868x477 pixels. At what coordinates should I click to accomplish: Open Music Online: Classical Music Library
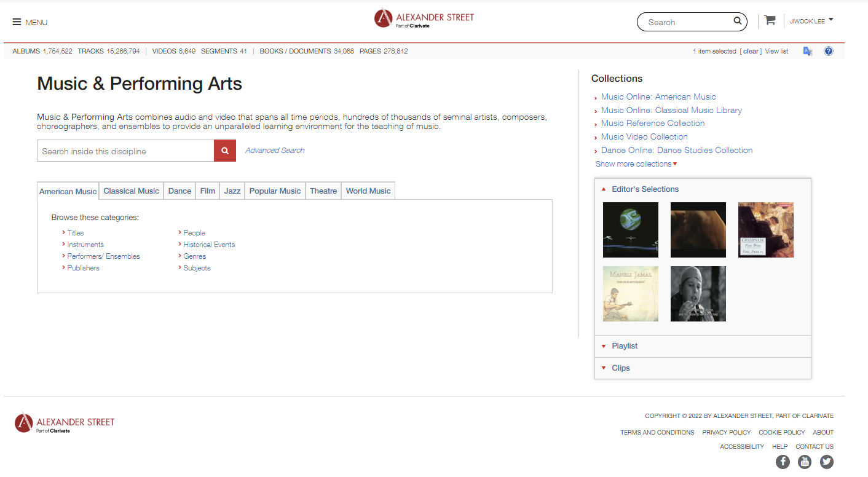671,111
